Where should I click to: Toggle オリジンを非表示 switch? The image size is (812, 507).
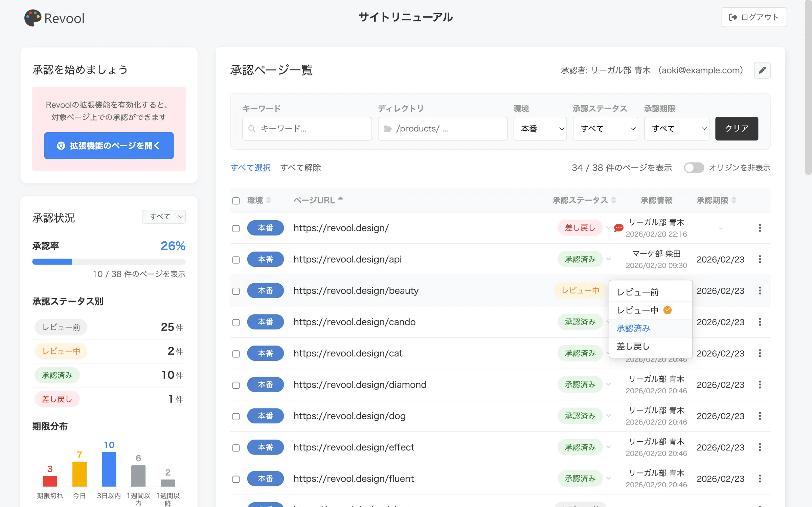(694, 168)
